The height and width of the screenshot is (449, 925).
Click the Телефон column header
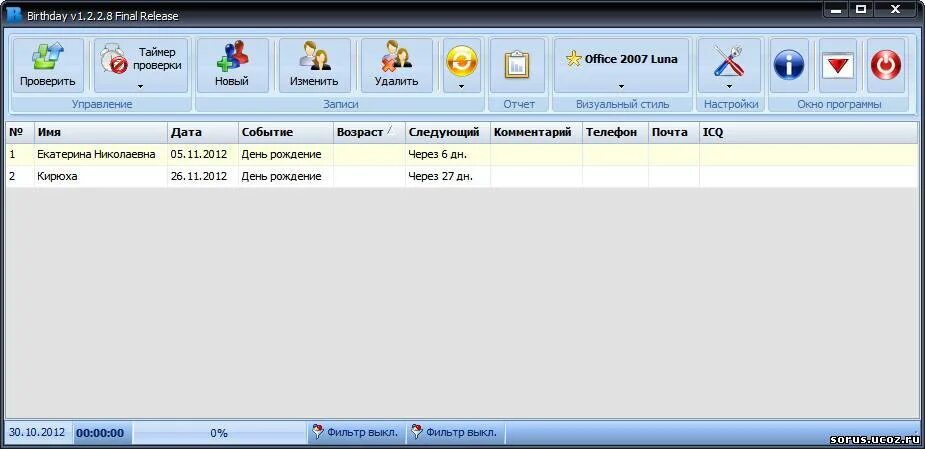(x=615, y=132)
